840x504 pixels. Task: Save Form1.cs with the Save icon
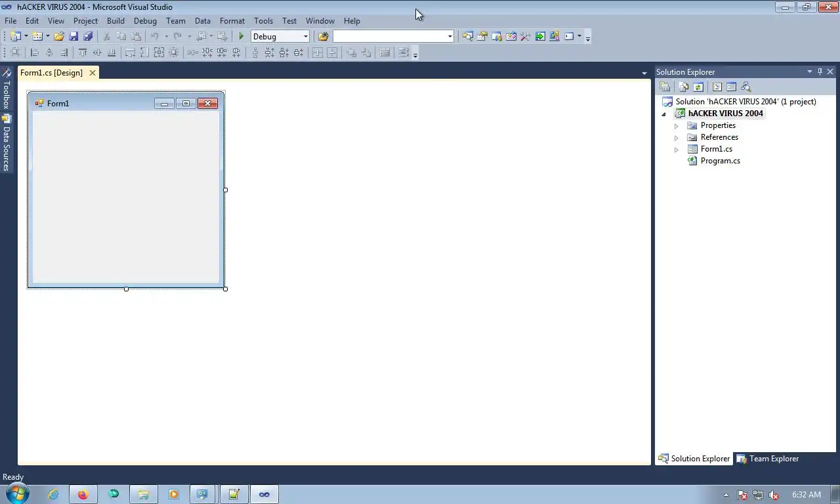[x=73, y=37]
